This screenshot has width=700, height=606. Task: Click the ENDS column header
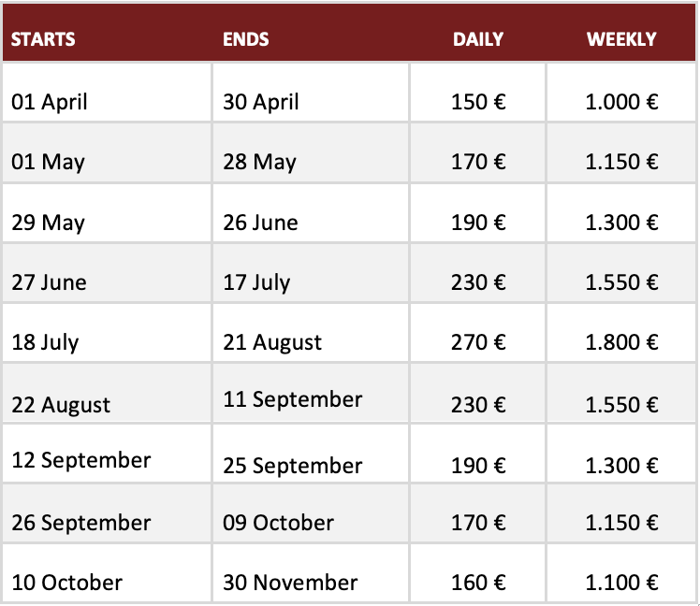(x=246, y=39)
